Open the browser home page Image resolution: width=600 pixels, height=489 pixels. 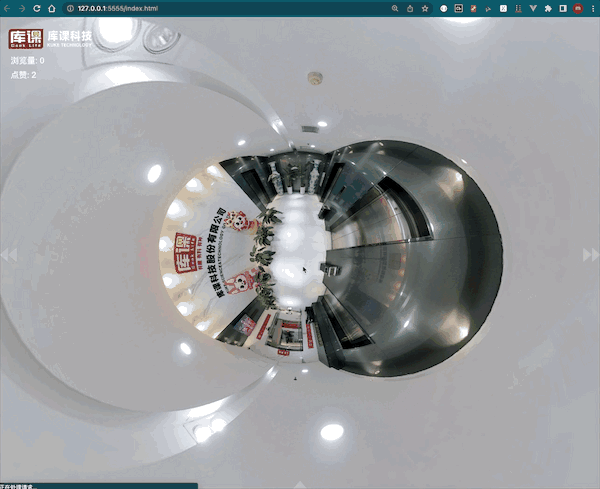coord(52,8)
